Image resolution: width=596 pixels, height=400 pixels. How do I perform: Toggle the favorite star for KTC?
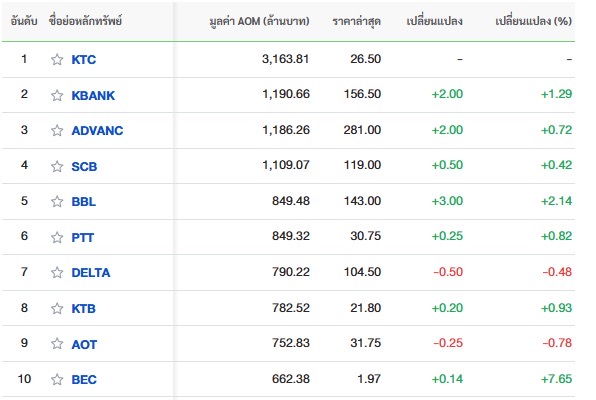point(57,60)
